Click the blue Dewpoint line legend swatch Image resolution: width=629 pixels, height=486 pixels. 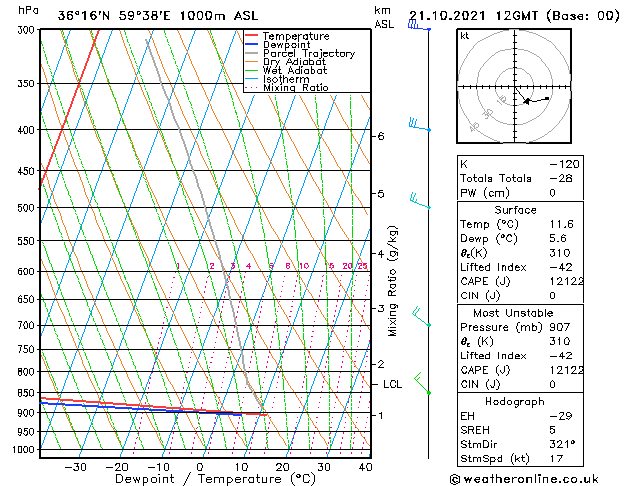(252, 44)
